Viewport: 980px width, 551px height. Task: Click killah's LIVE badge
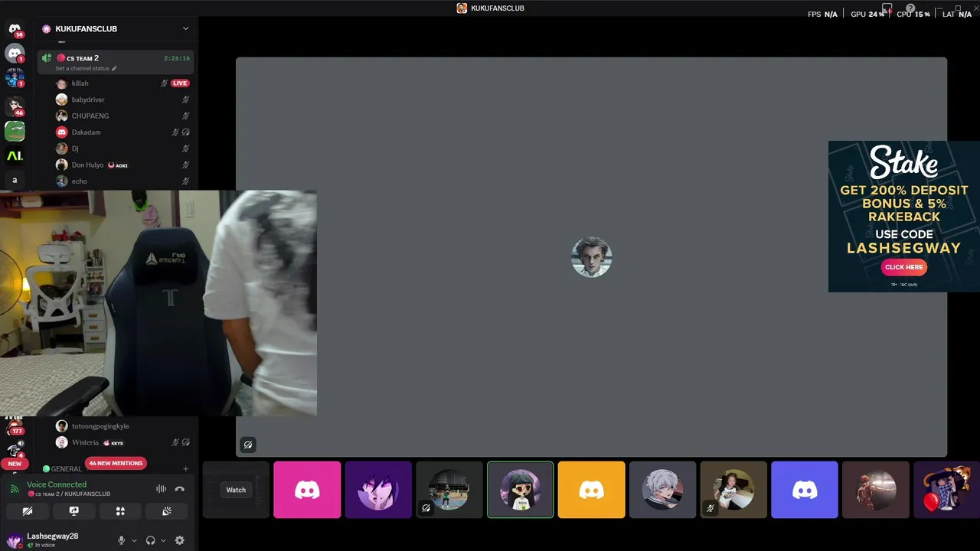tap(180, 83)
